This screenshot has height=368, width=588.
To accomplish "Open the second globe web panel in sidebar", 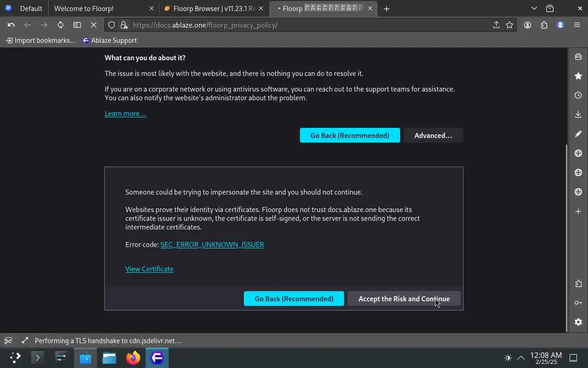I will point(578,172).
